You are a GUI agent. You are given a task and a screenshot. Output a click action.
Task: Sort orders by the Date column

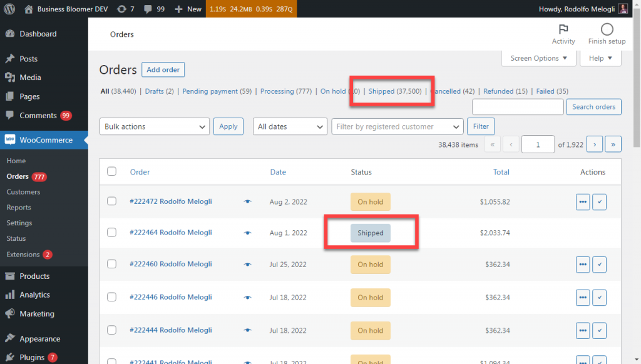tap(278, 172)
